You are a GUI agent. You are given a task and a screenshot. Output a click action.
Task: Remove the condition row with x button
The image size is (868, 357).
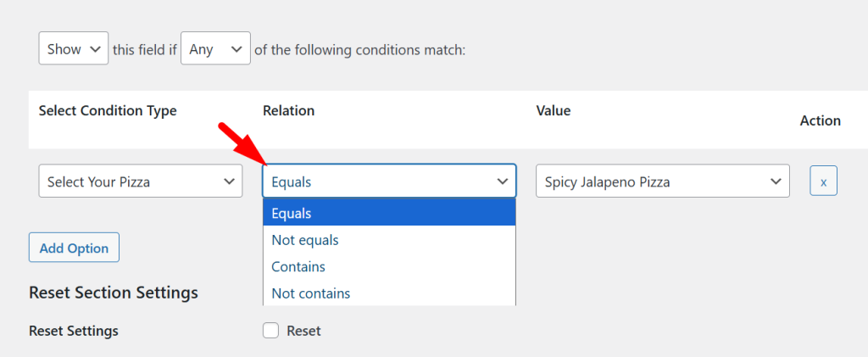click(x=823, y=181)
